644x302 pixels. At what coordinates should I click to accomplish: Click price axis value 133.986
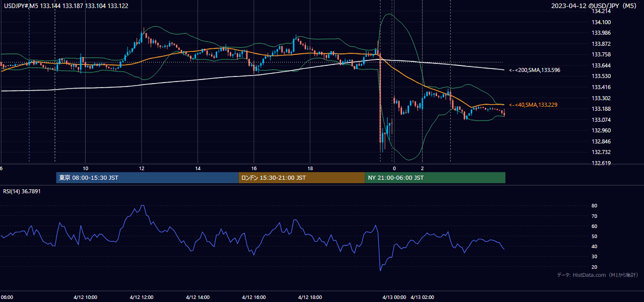coord(601,33)
